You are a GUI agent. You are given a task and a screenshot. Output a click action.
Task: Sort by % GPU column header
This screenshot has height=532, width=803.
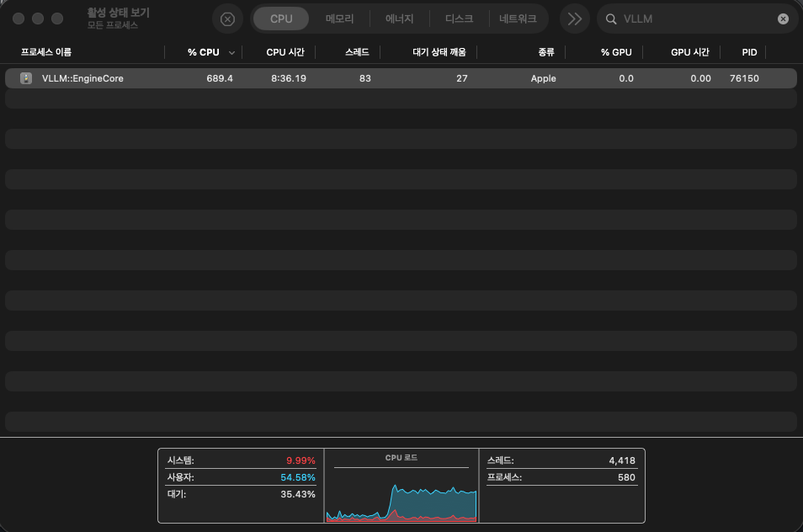point(616,52)
